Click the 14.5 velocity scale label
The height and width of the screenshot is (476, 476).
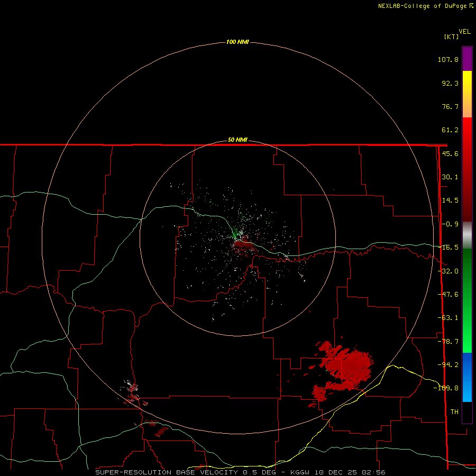click(x=450, y=200)
